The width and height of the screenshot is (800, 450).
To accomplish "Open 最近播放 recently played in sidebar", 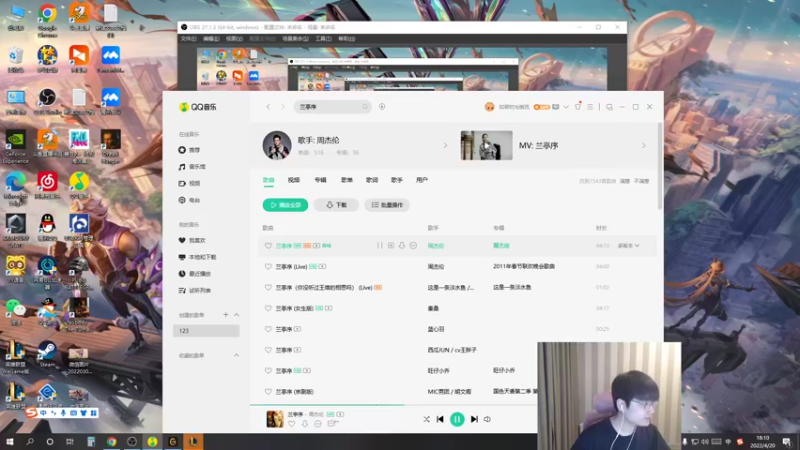I will click(194, 273).
